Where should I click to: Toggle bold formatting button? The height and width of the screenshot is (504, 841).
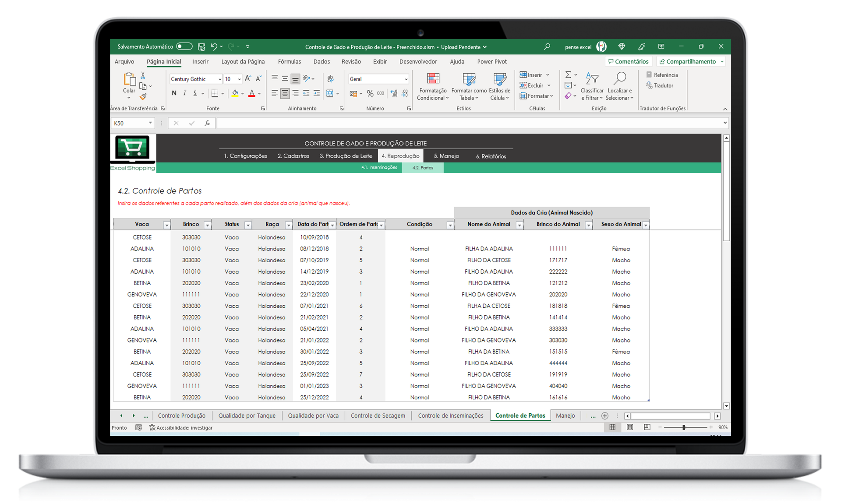coord(174,93)
